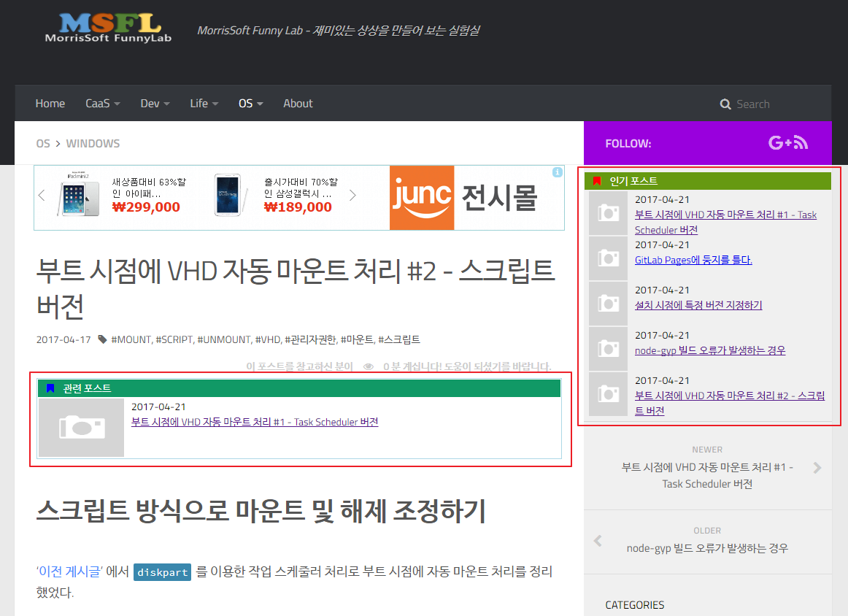Click the related post camera thumbnail
The image size is (848, 616).
(81, 428)
